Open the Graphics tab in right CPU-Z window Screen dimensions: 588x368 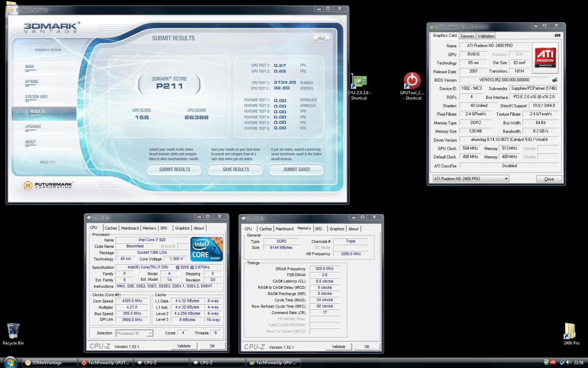coord(337,229)
